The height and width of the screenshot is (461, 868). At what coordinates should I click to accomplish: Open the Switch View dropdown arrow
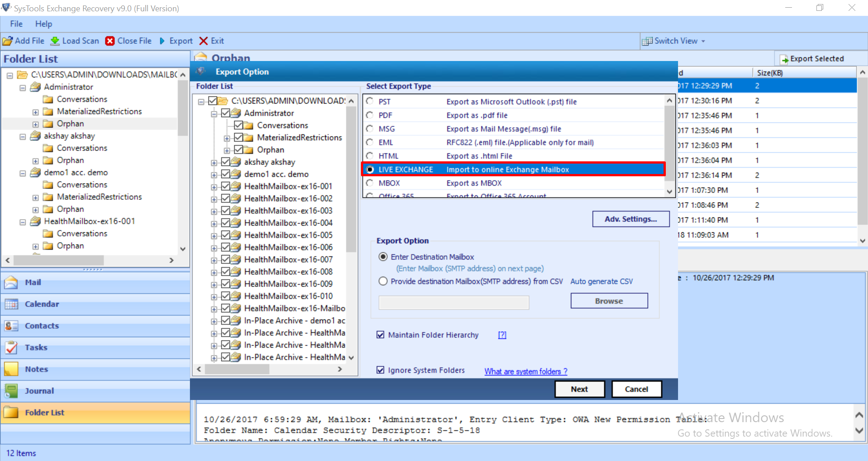(703, 41)
